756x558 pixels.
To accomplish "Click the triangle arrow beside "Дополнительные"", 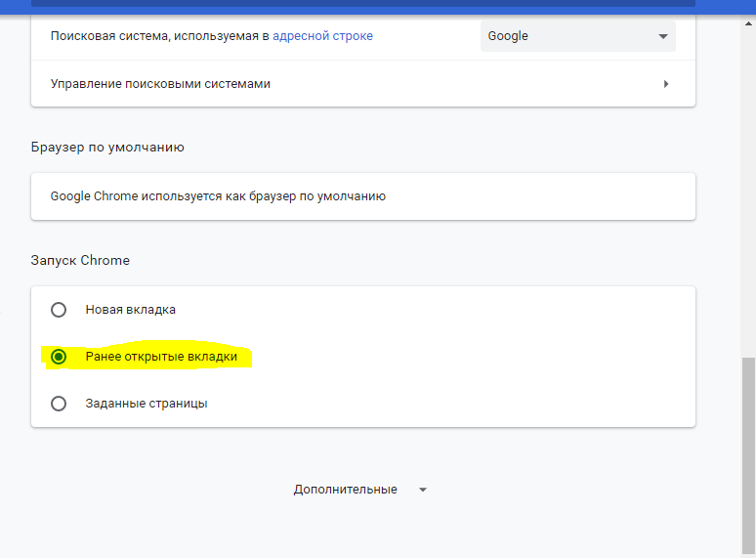I will click(x=423, y=490).
